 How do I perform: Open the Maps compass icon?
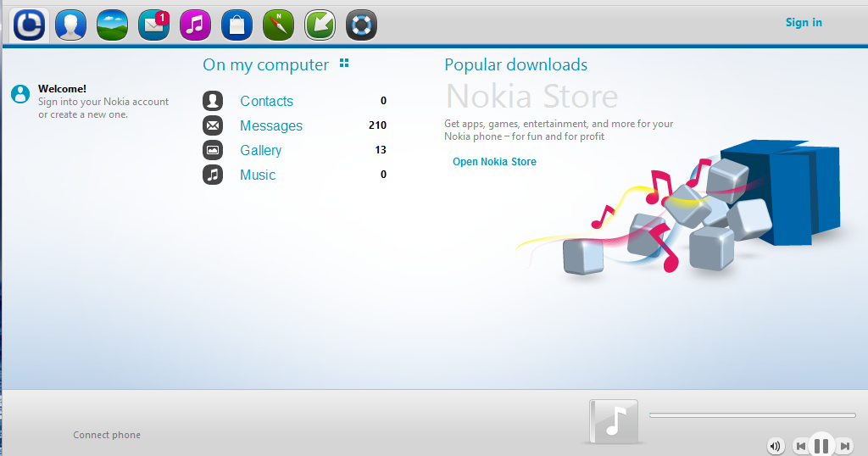click(278, 25)
